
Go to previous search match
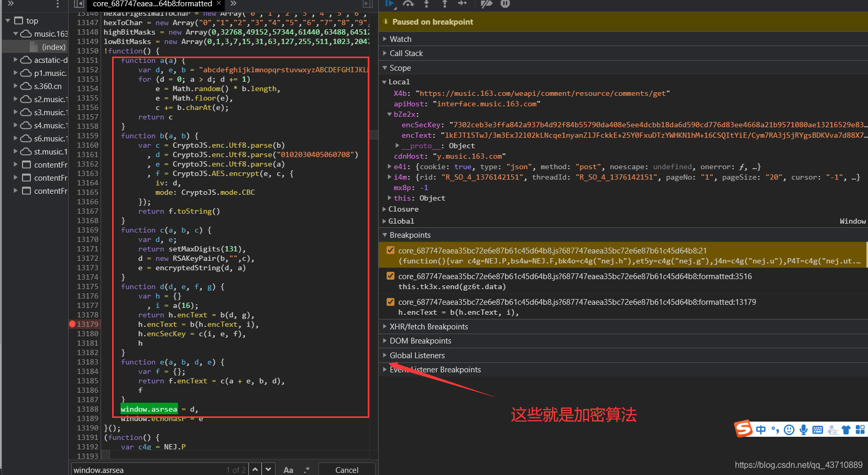tap(255, 469)
